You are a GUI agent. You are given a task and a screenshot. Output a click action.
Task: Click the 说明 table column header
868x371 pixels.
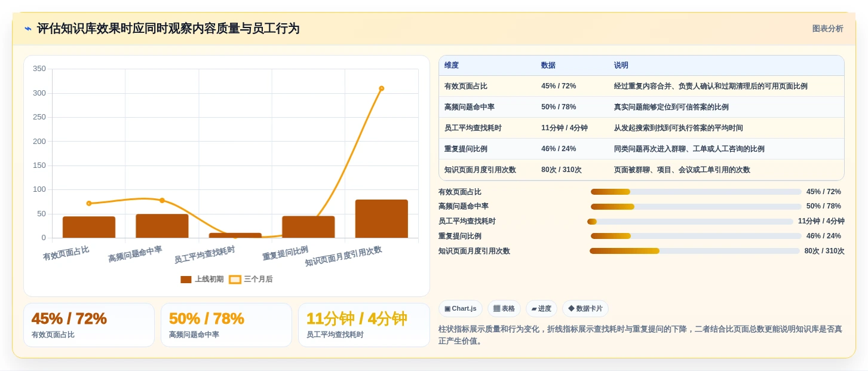tap(621, 65)
